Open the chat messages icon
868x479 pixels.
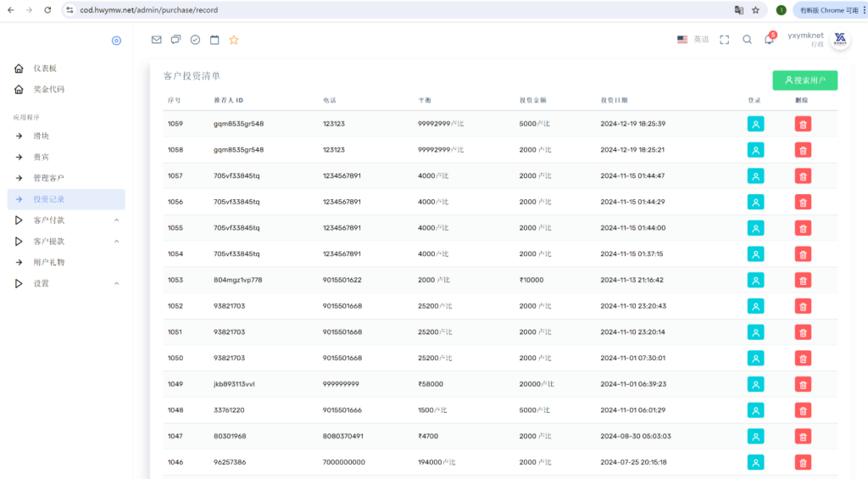coord(176,40)
